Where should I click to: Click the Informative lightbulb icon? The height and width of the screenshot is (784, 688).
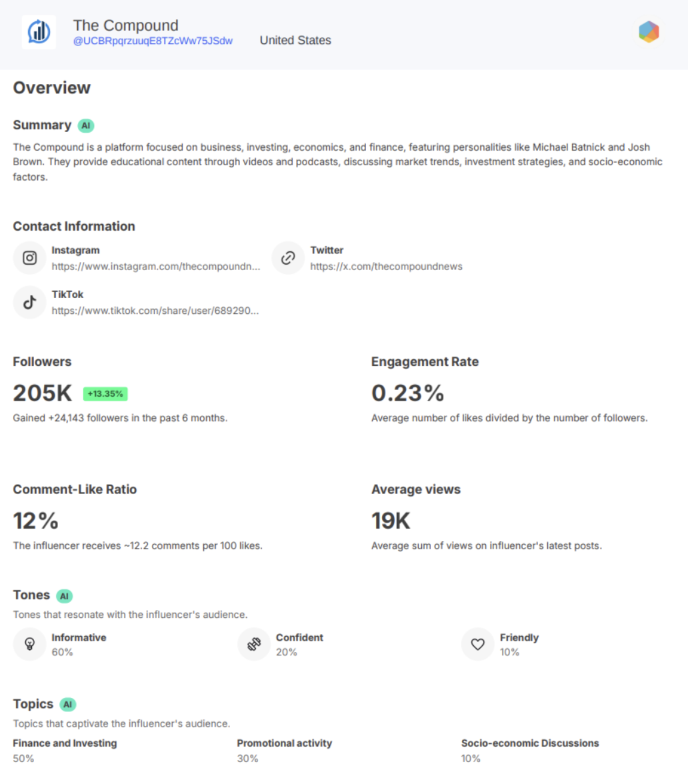[x=29, y=645]
